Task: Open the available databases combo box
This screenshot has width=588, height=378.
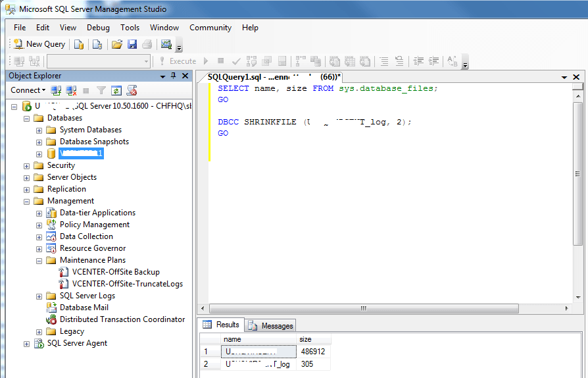Action: 99,61
